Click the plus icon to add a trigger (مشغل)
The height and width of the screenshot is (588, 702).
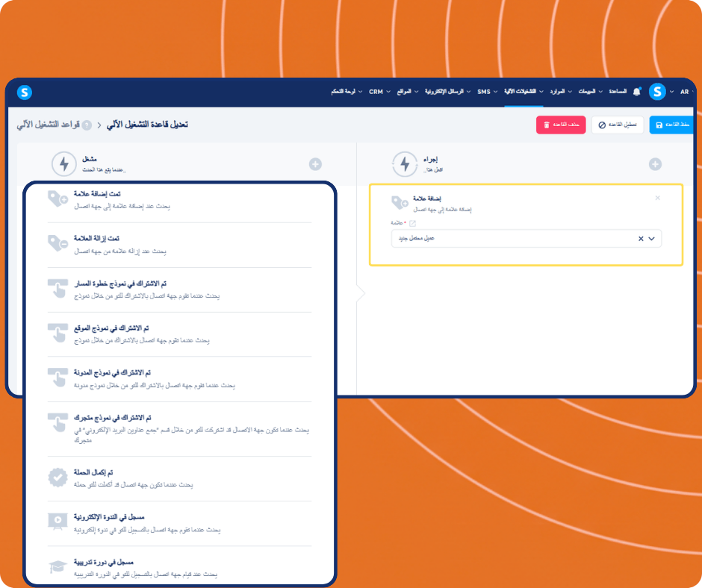click(x=315, y=164)
